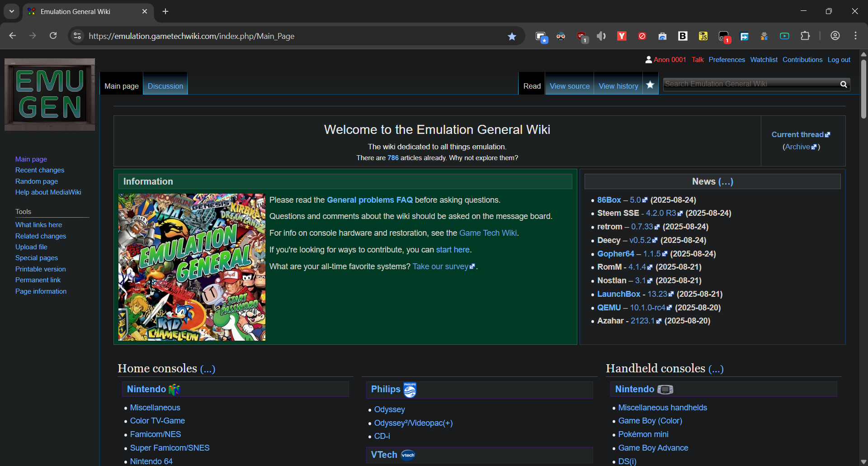Open What links here tool
This screenshot has height=466, width=868.
(x=38, y=225)
